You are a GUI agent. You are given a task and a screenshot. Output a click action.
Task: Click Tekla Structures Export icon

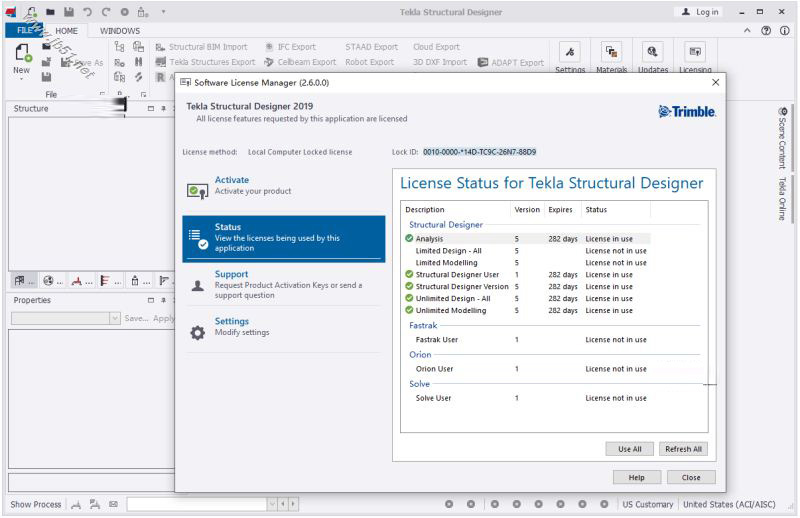160,62
